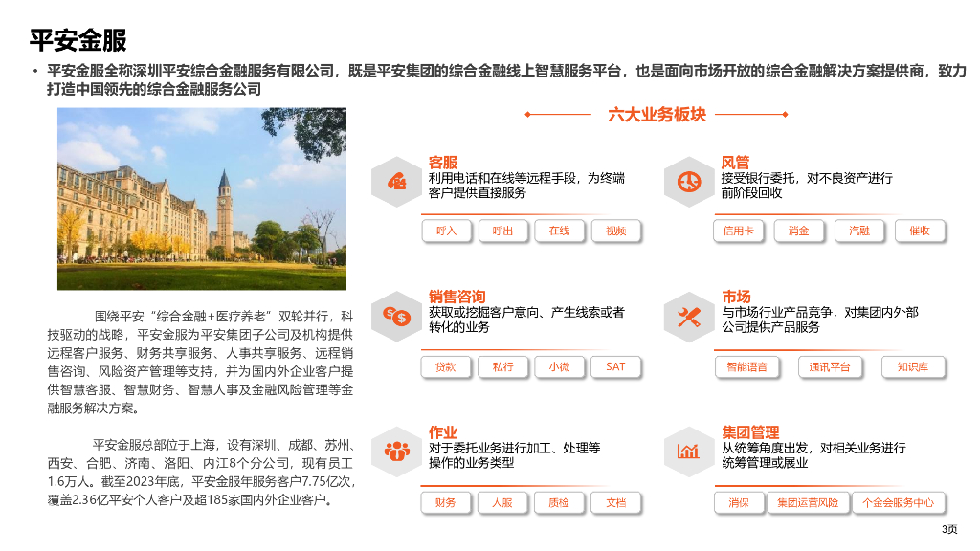This screenshot has width=980, height=551.
Task: Select the 呼出 tag button
Action: pos(502,231)
